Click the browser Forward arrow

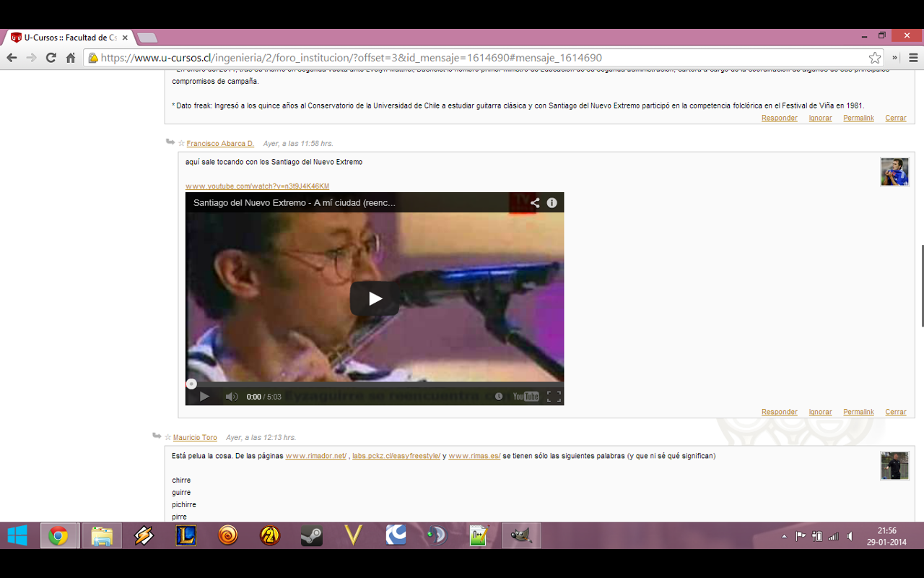click(31, 58)
